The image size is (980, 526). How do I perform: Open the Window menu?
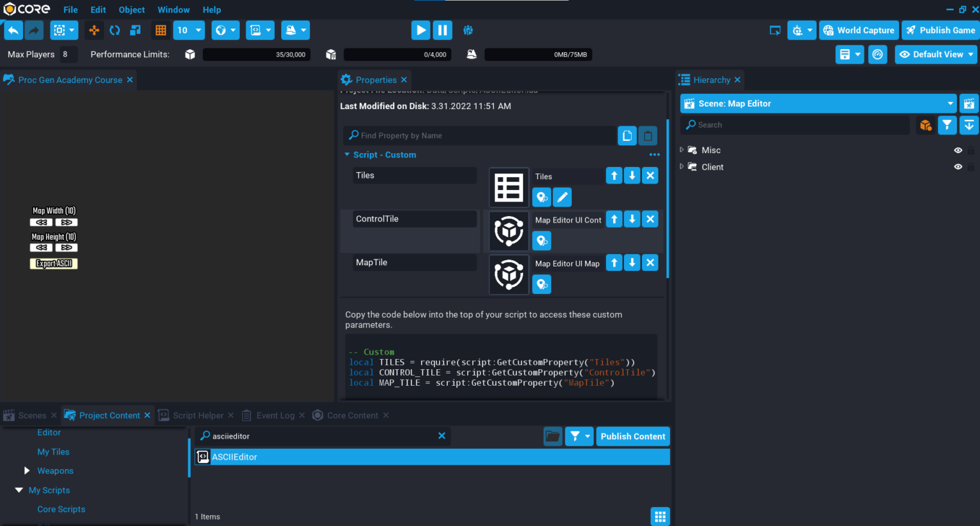(x=174, y=10)
